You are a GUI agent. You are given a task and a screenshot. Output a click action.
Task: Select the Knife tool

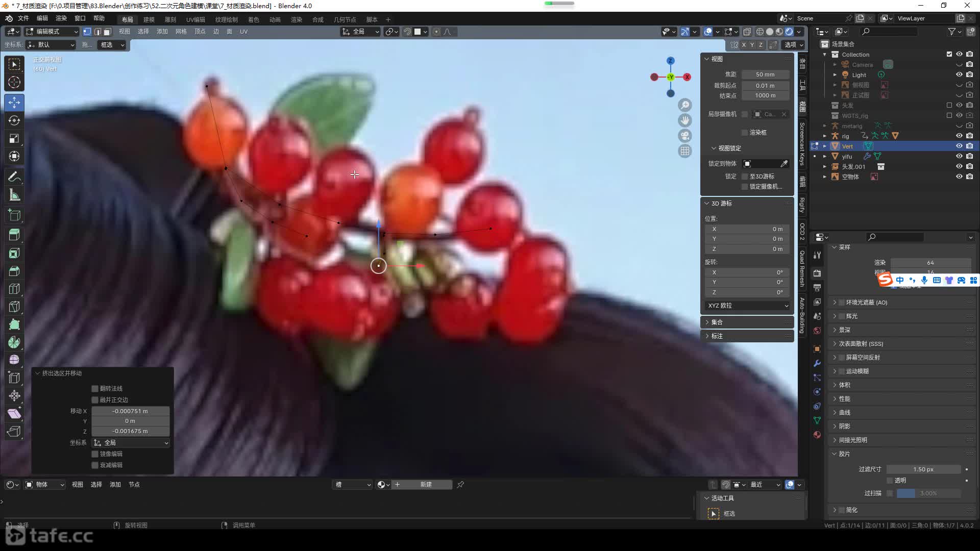pos(14,307)
